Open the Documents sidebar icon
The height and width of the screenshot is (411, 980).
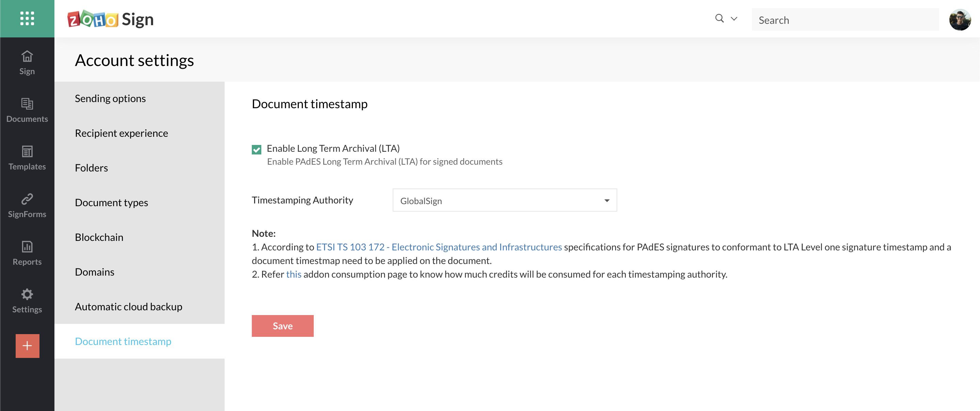[x=27, y=104]
